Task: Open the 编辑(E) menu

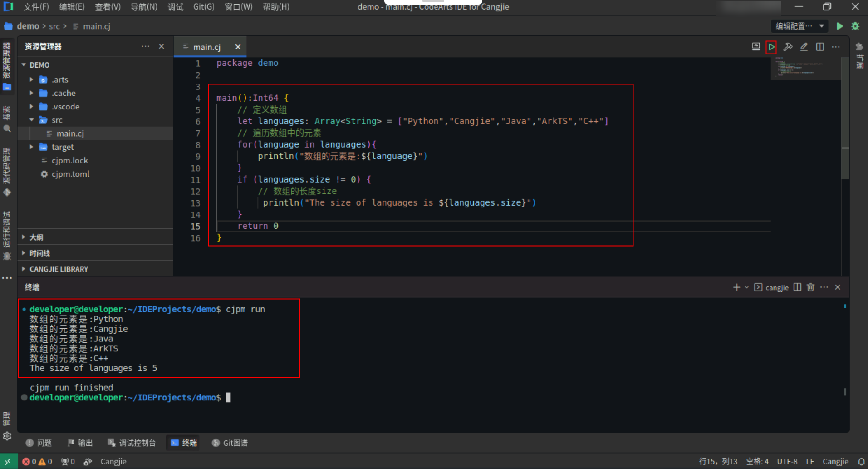Action: pos(72,7)
